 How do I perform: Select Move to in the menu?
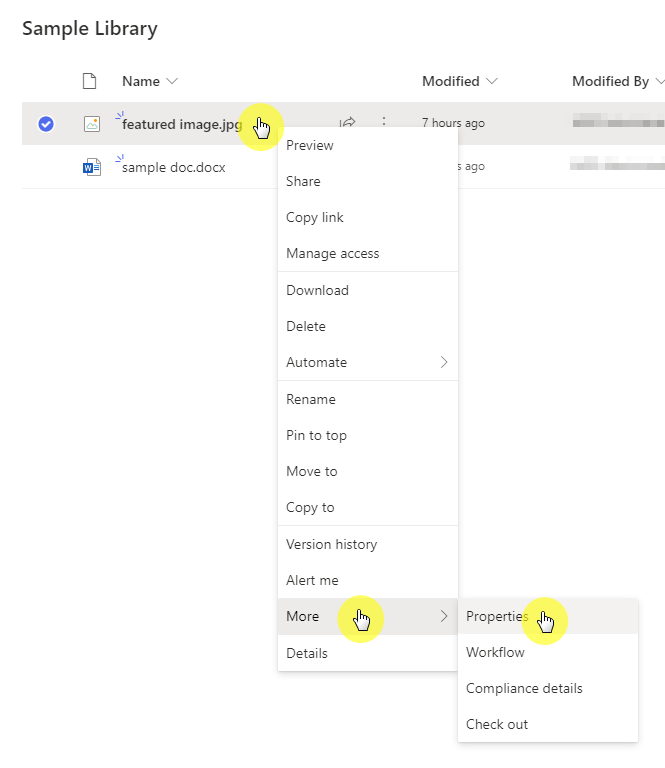tap(368, 471)
